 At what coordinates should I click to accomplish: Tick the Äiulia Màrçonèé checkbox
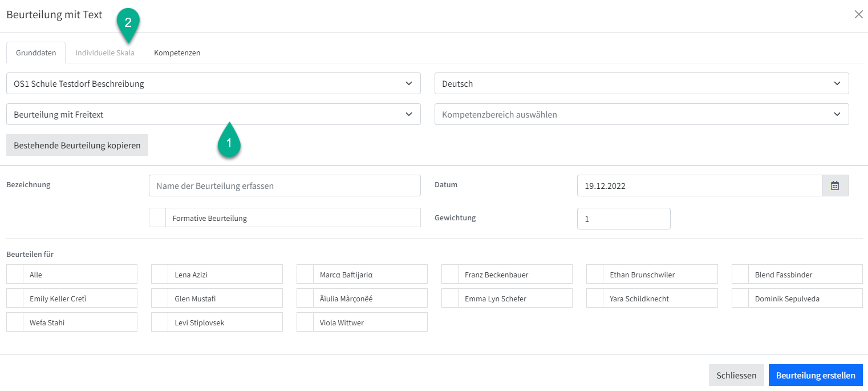click(305, 298)
